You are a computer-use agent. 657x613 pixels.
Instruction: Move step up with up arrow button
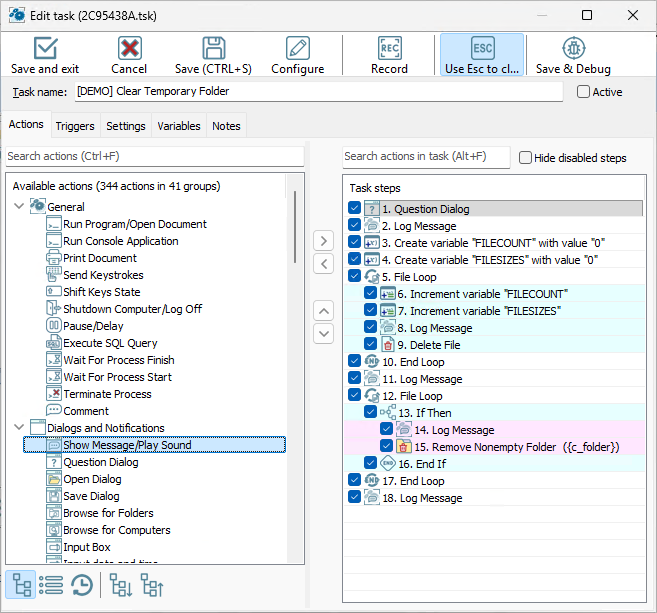pyautogui.click(x=323, y=311)
